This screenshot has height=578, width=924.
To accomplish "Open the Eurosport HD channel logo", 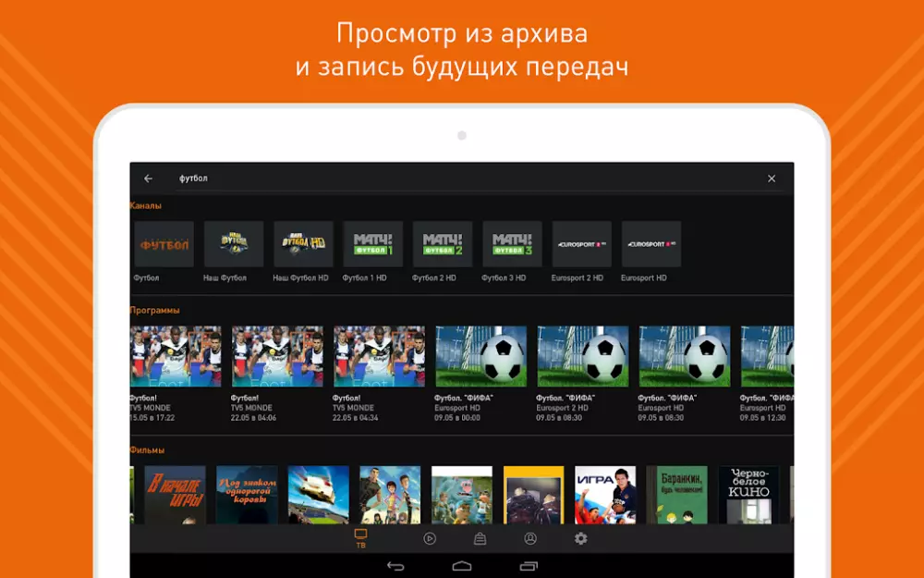I will [651, 244].
